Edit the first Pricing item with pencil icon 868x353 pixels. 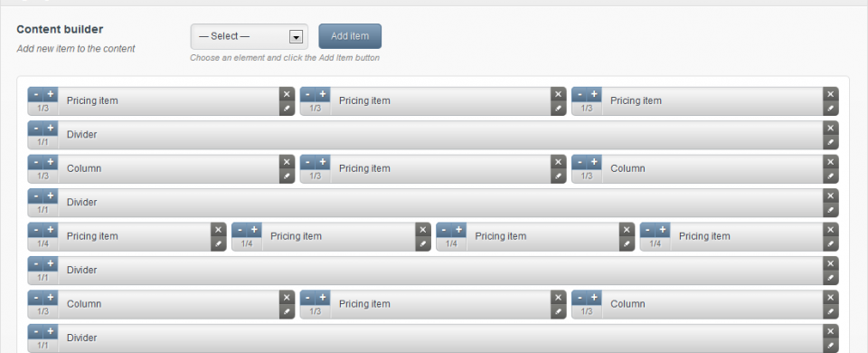point(287,109)
